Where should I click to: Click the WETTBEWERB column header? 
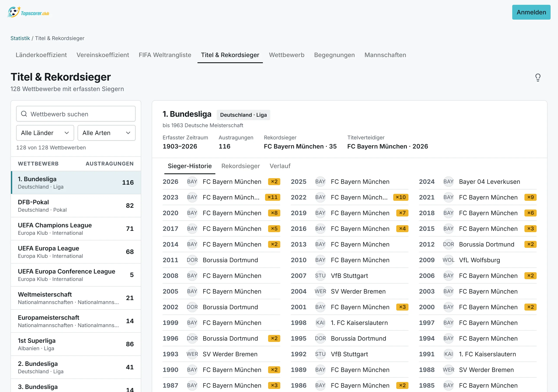(x=38, y=164)
